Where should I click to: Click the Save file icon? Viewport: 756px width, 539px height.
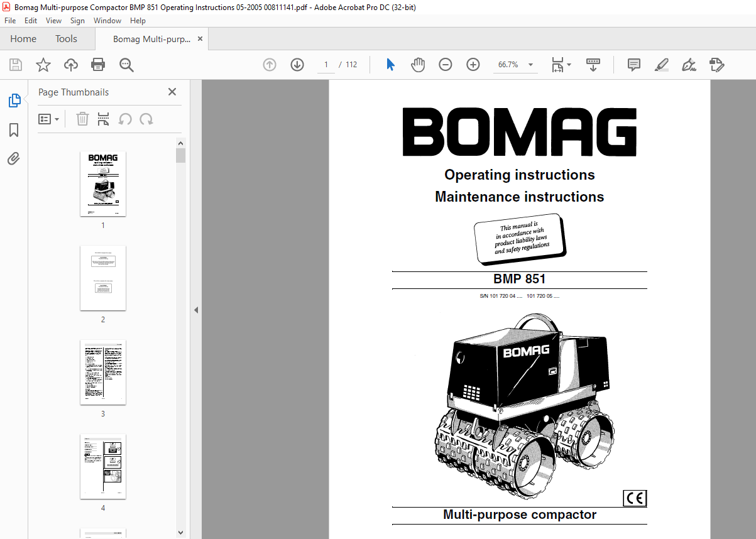pyautogui.click(x=16, y=65)
